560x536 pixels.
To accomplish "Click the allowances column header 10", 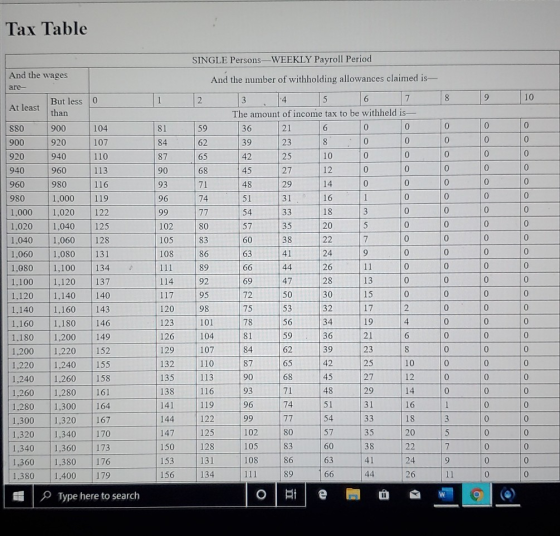I will (529, 97).
